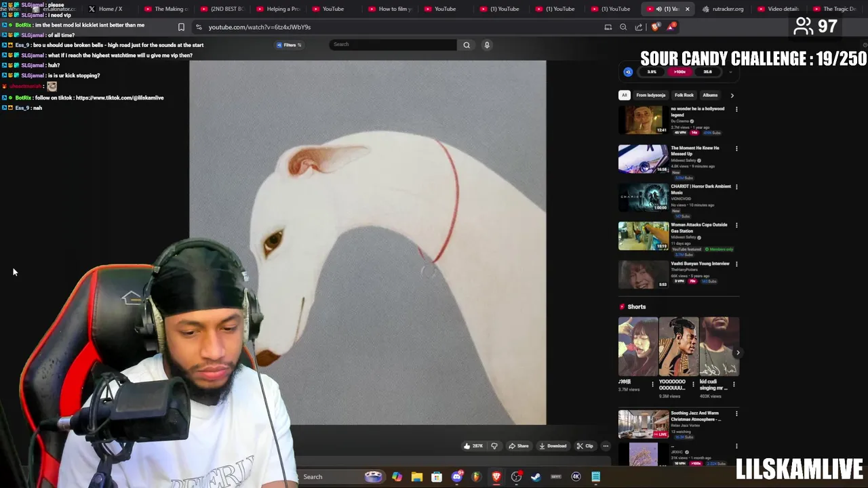Click the cast screen icon in address bar

pyautogui.click(x=608, y=27)
